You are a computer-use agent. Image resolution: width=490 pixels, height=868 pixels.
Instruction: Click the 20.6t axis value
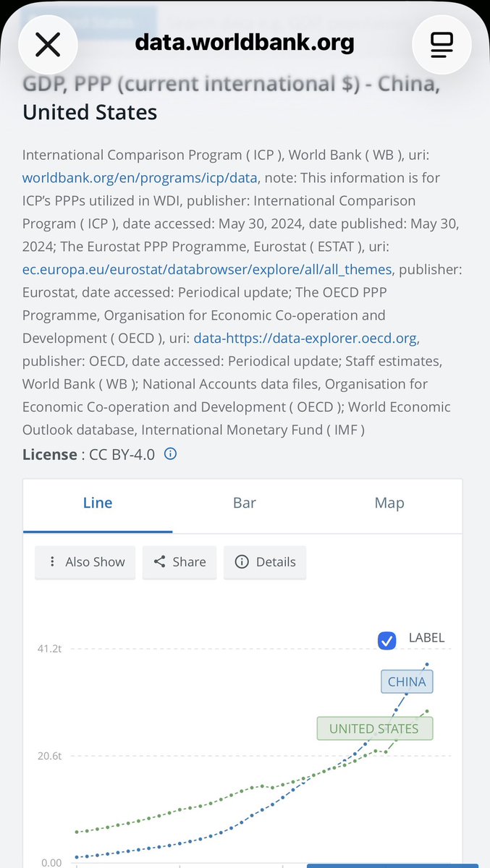coord(49,756)
